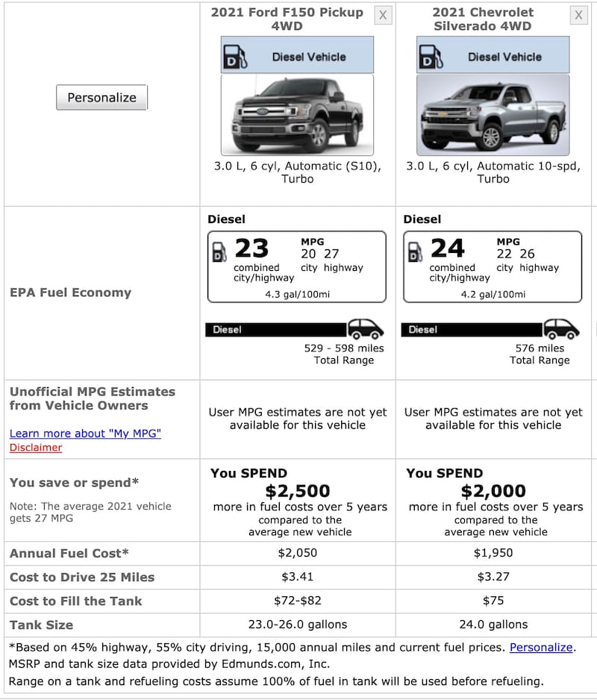
Task: Follow the Personalize link in the footnote
Action: (x=541, y=648)
